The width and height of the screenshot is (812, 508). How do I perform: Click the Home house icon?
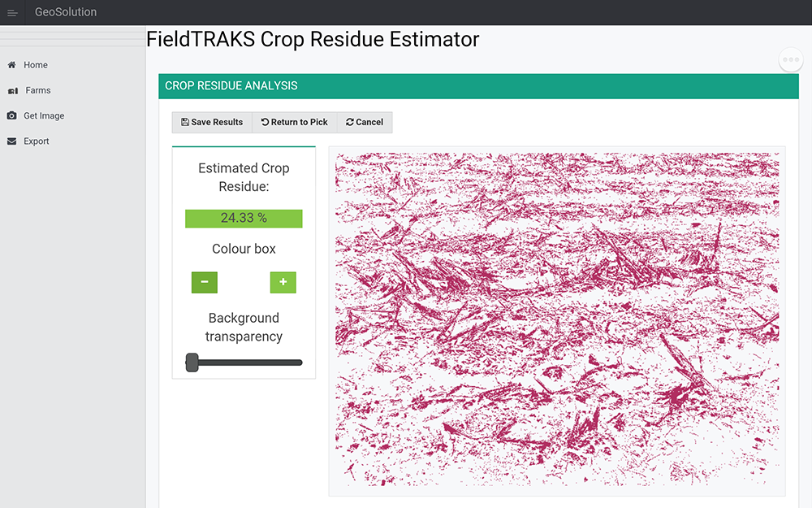click(11, 65)
